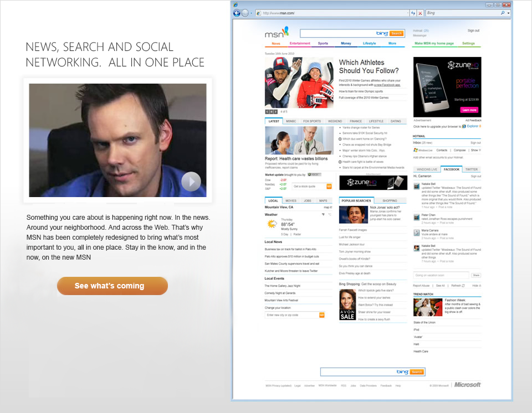Open the Money navigation tab
This screenshot has height=413, width=532.
click(346, 43)
